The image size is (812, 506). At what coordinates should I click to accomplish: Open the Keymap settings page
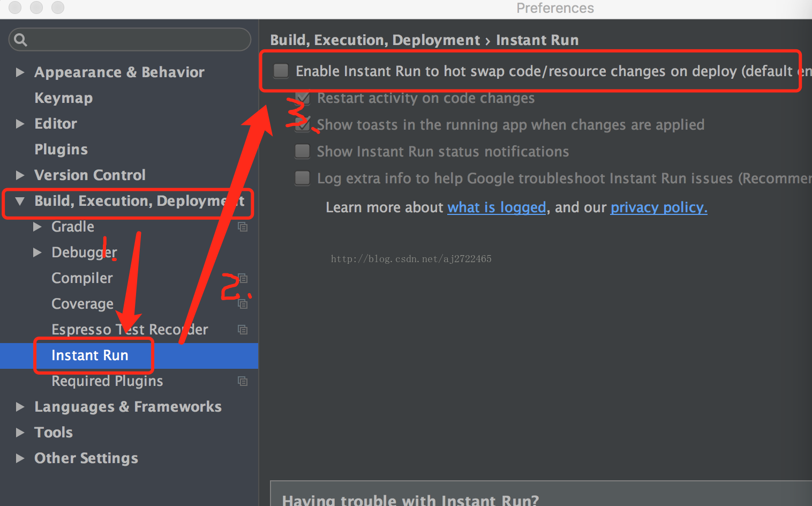64,98
